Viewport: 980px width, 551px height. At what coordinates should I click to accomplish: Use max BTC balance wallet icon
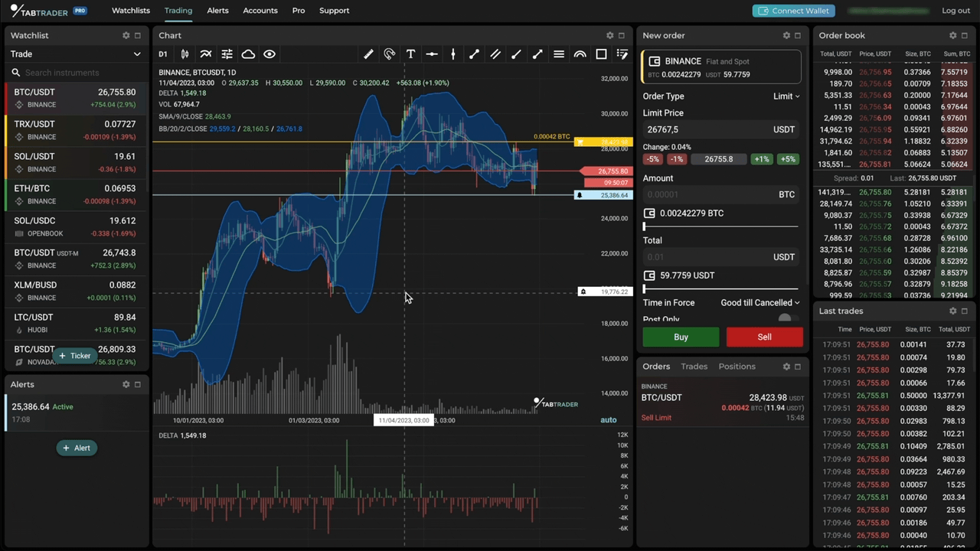click(649, 214)
